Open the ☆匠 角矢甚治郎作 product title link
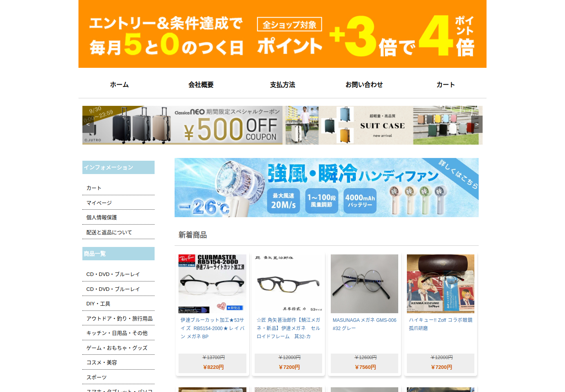The height and width of the screenshot is (392, 565). tap(288, 328)
